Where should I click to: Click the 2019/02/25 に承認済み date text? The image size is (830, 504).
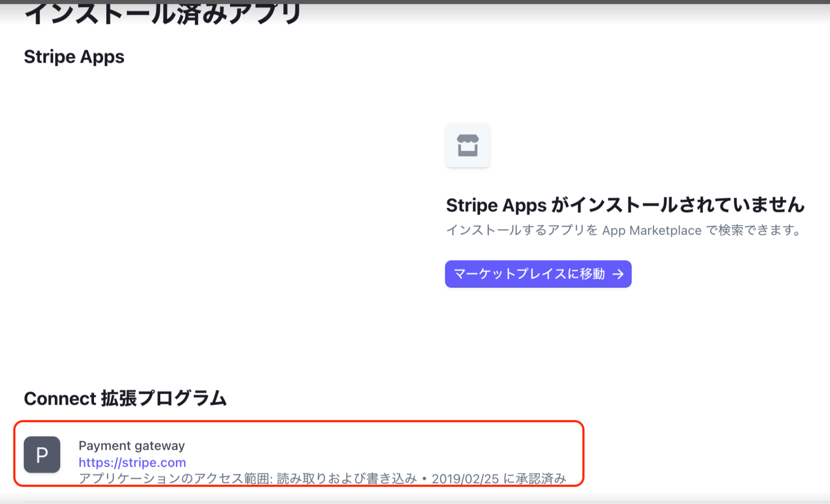click(499, 478)
